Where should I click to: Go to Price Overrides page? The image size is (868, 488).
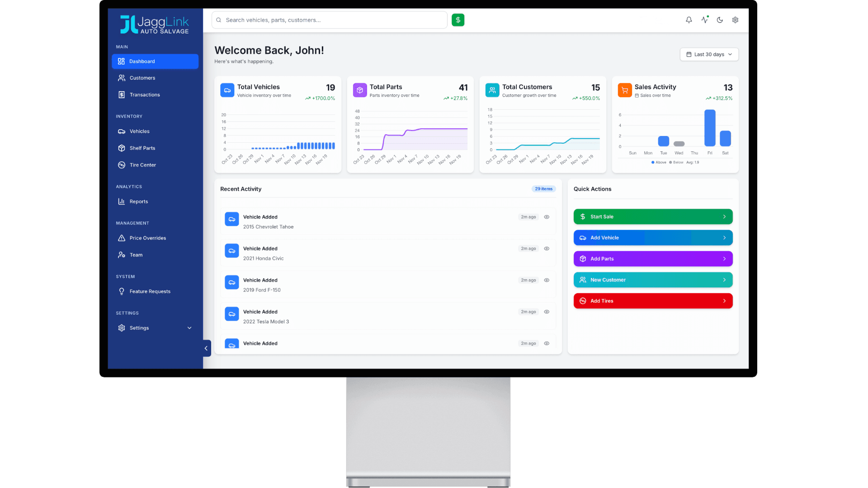coord(147,238)
